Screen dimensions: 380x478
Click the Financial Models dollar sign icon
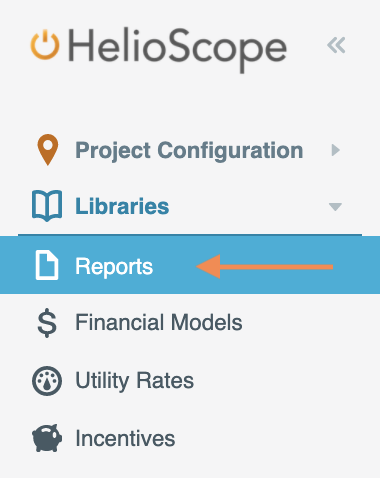(x=47, y=323)
